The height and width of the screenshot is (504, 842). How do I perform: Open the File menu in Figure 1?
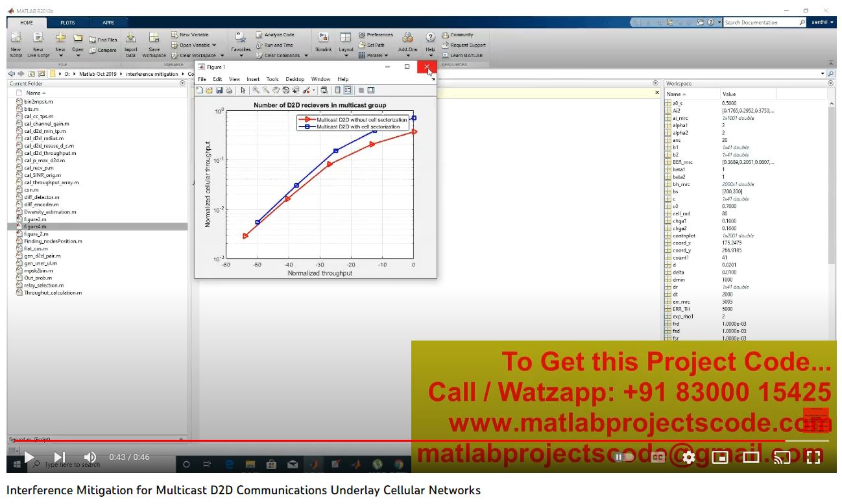tap(202, 79)
